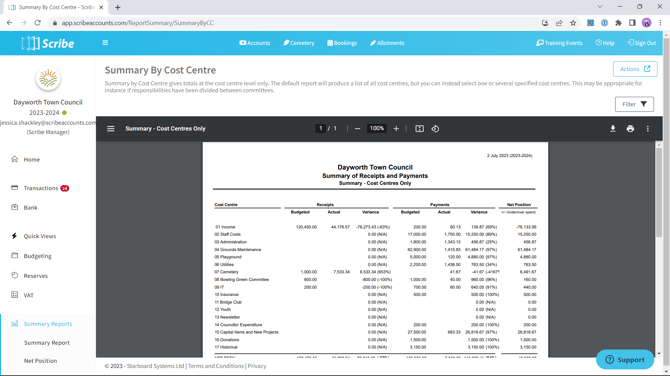Download the PDF report

[612, 129]
